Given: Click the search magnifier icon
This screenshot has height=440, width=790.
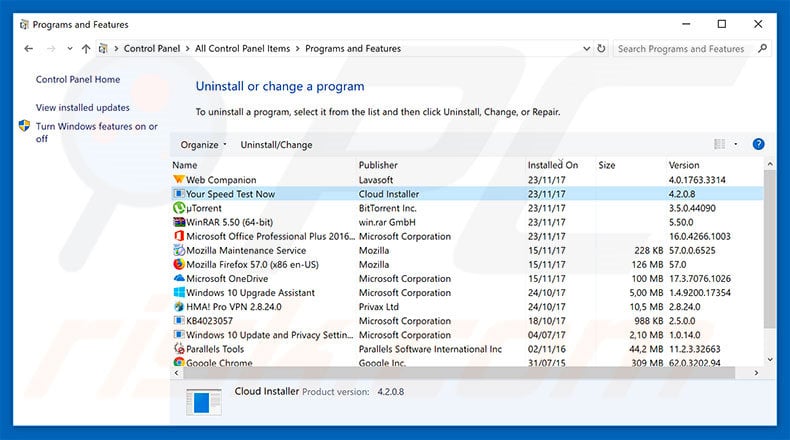Looking at the screenshot, I should pyautogui.click(x=762, y=48).
